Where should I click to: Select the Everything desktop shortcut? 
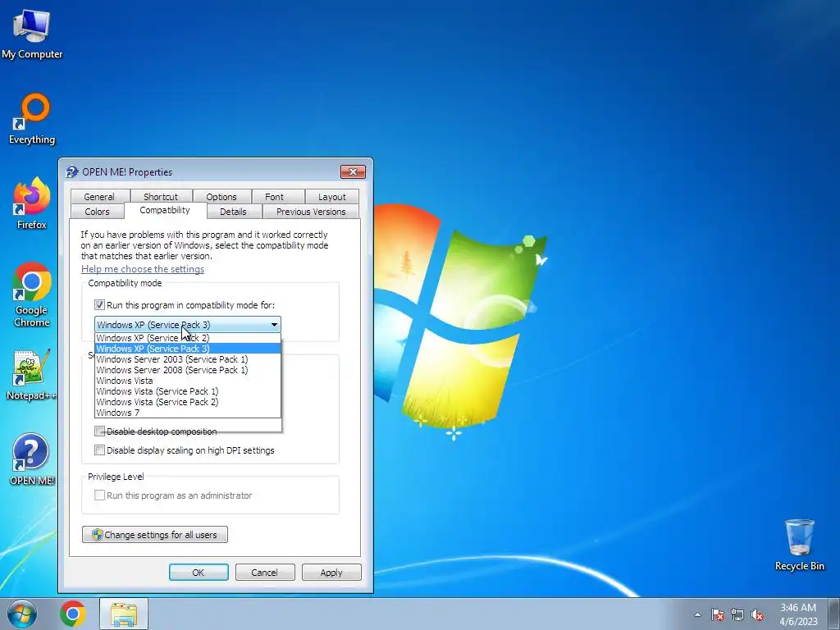click(x=32, y=119)
